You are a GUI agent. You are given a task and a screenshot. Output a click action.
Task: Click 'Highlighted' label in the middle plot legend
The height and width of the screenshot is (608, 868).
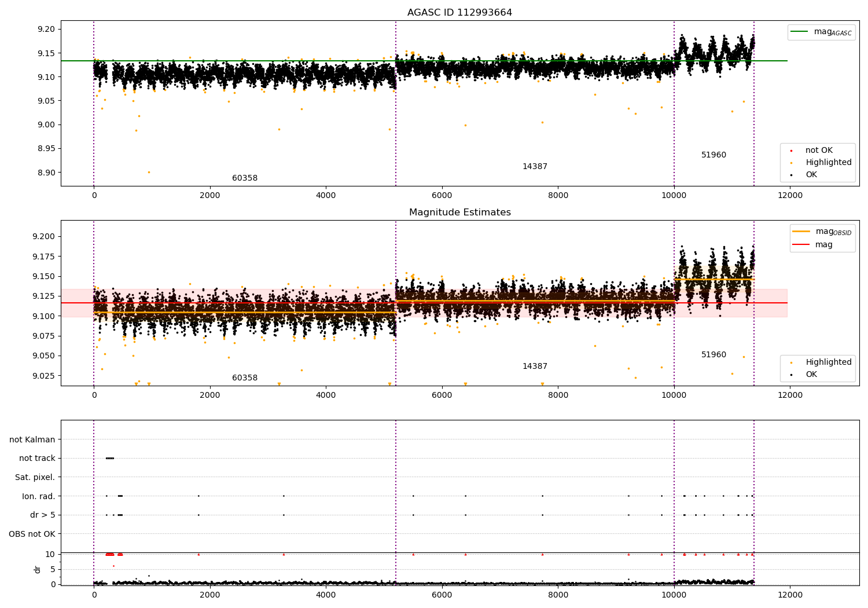pyautogui.click(x=829, y=362)
